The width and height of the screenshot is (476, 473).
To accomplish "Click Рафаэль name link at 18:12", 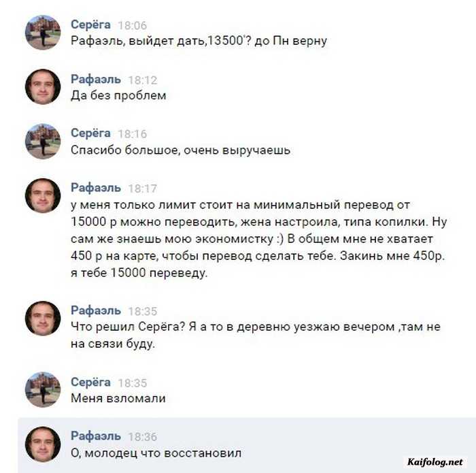I will (x=96, y=80).
